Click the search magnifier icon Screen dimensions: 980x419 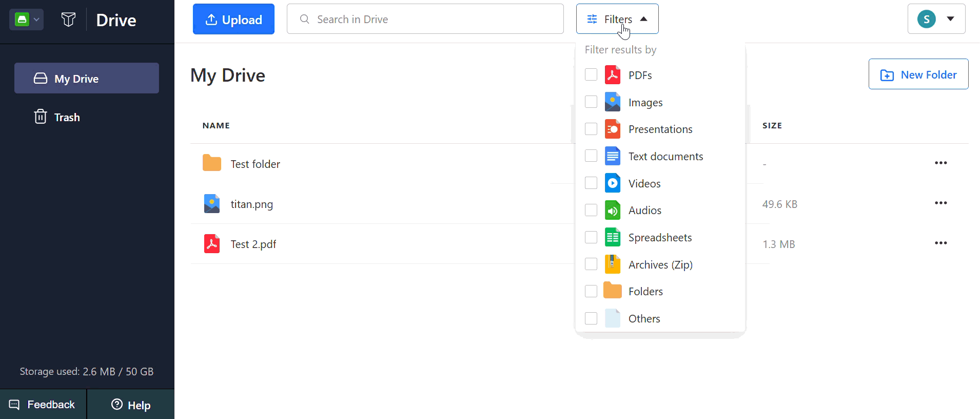(304, 19)
